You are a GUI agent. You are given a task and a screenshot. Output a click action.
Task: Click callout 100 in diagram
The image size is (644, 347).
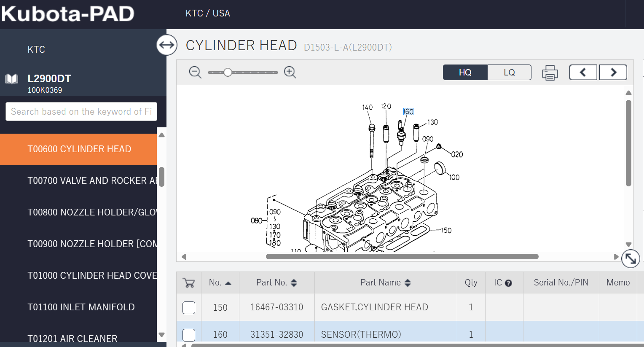[x=454, y=178]
